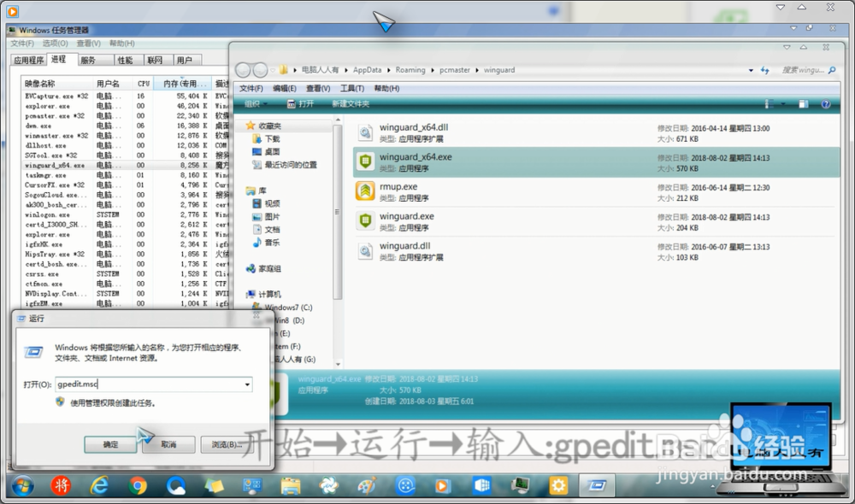Click the refresh icon next to address bar
855x504 pixels.
pyautogui.click(x=764, y=70)
